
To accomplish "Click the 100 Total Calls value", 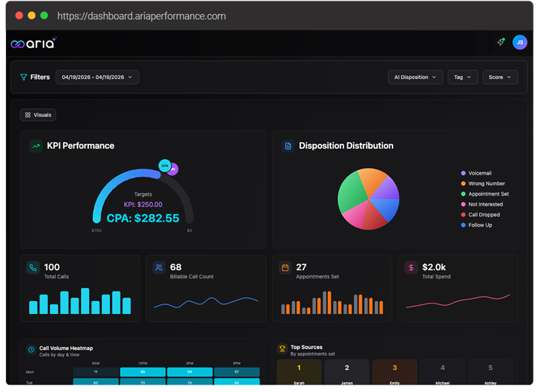I will (51, 267).
